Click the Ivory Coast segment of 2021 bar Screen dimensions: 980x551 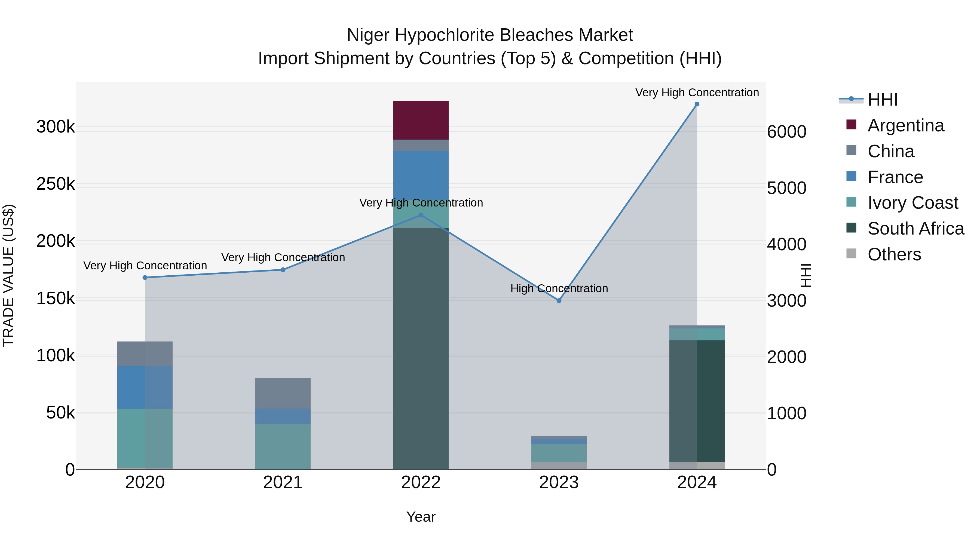coord(283,447)
